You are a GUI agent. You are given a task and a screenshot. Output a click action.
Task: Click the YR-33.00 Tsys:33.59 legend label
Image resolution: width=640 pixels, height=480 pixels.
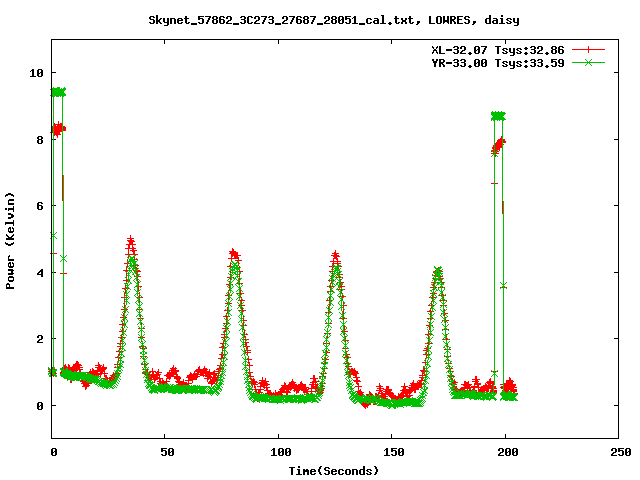tap(498, 63)
